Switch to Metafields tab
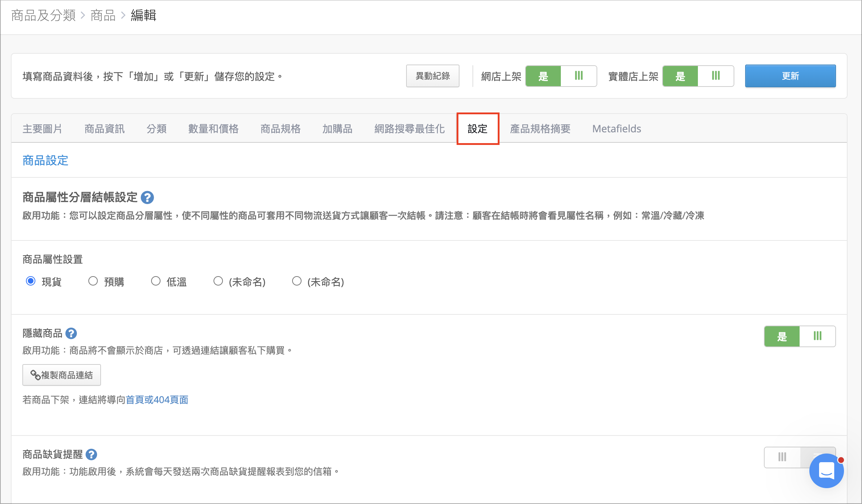 [x=617, y=129]
